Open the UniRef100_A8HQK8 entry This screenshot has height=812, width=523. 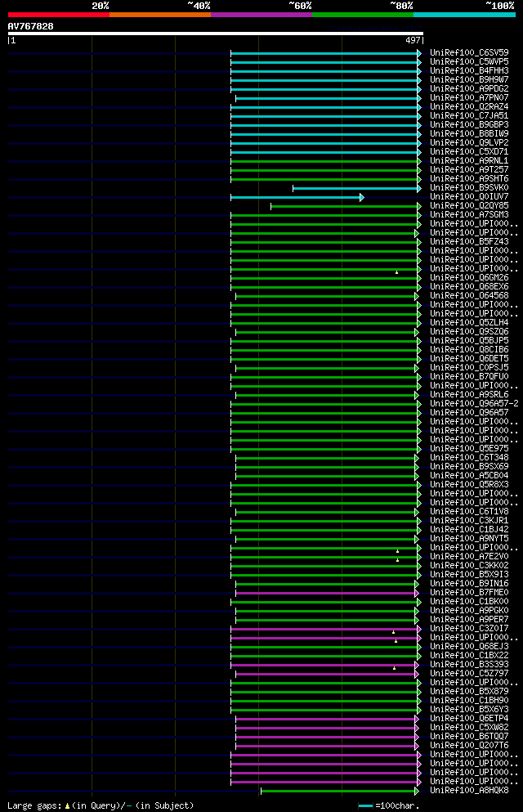(x=469, y=791)
